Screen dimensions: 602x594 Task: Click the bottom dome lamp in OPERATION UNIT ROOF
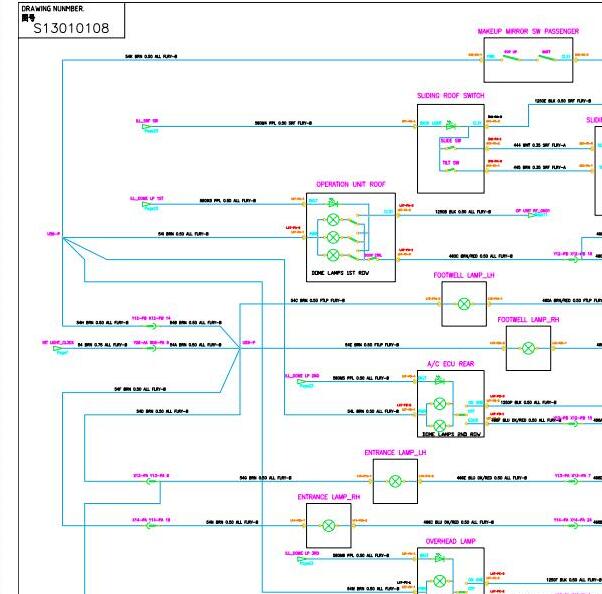pyautogui.click(x=333, y=255)
